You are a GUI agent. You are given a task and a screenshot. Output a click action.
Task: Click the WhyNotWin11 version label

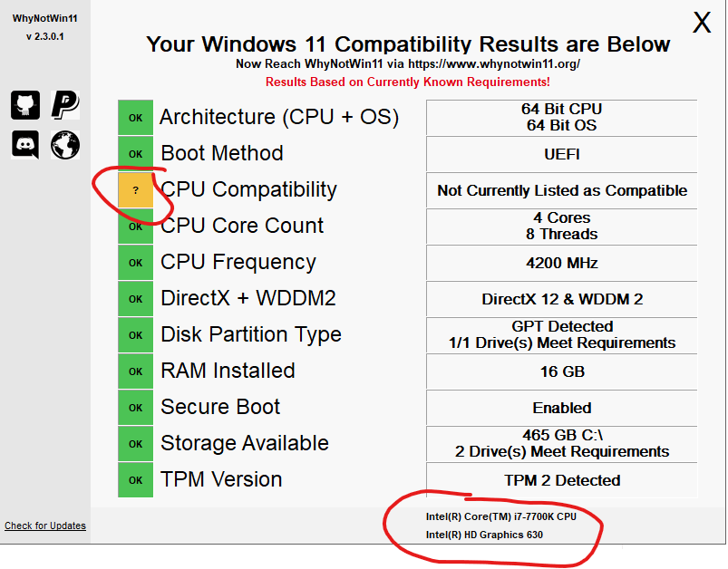45,36
